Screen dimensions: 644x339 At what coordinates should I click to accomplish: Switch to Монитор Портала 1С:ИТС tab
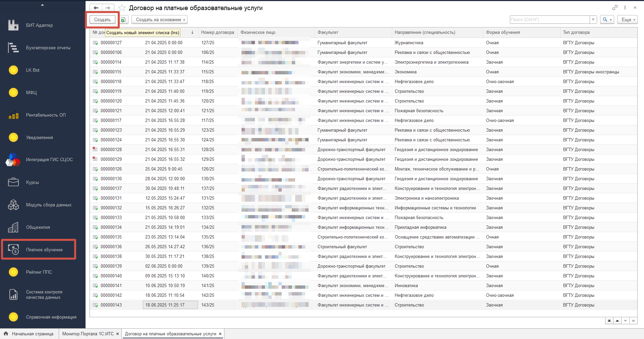(88, 334)
